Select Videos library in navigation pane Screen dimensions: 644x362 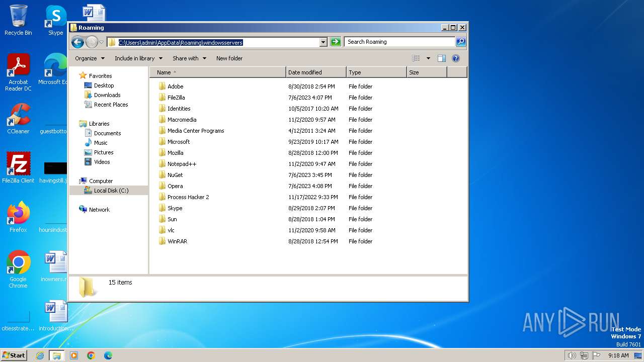click(102, 162)
